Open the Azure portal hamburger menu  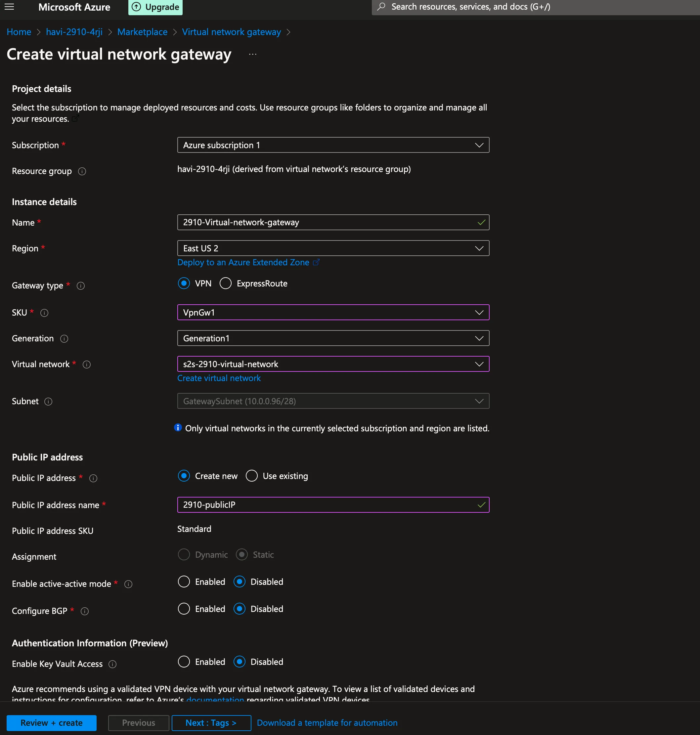coord(9,7)
